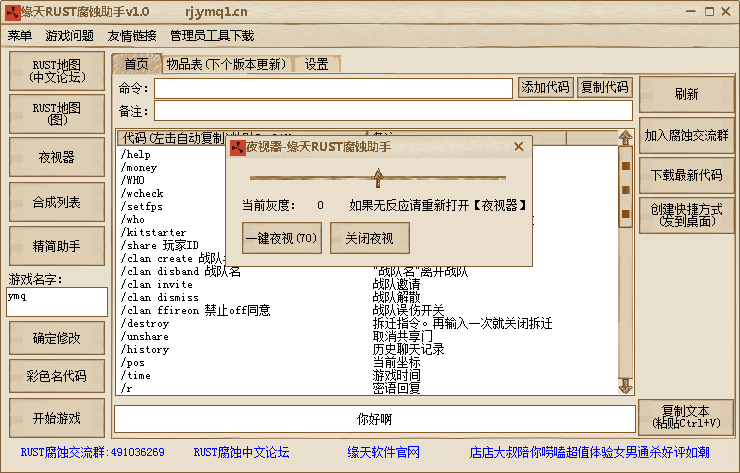Select the /unshare command row
The height and width of the screenshot is (473, 740).
tap(145, 337)
